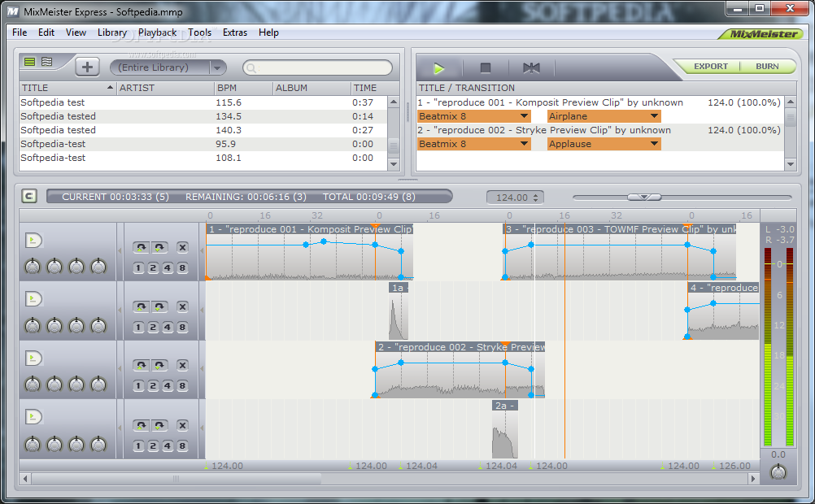The height and width of the screenshot is (504, 815).
Task: Open the Tools menu
Action: pyautogui.click(x=199, y=33)
